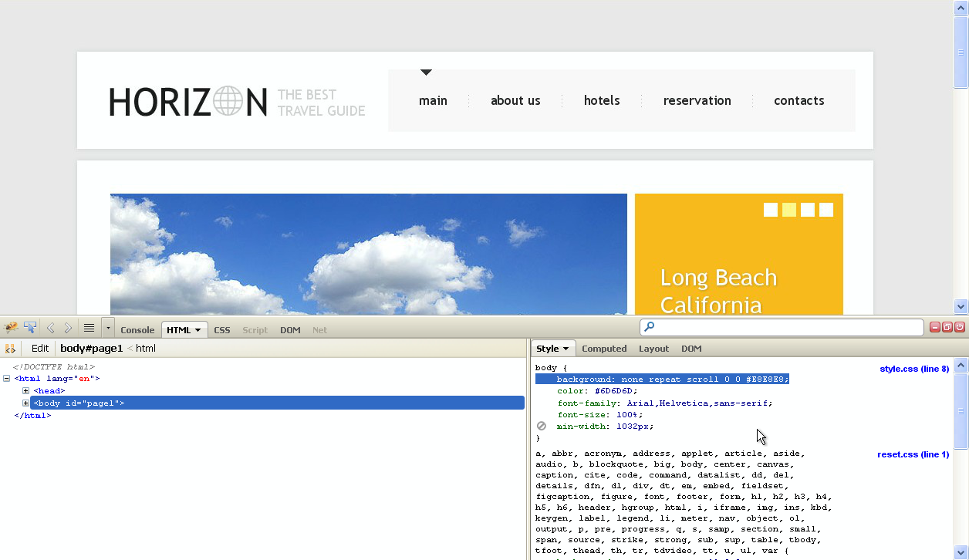Switch to the CSS panel
Screen dimensions: 969x560
pos(222,330)
